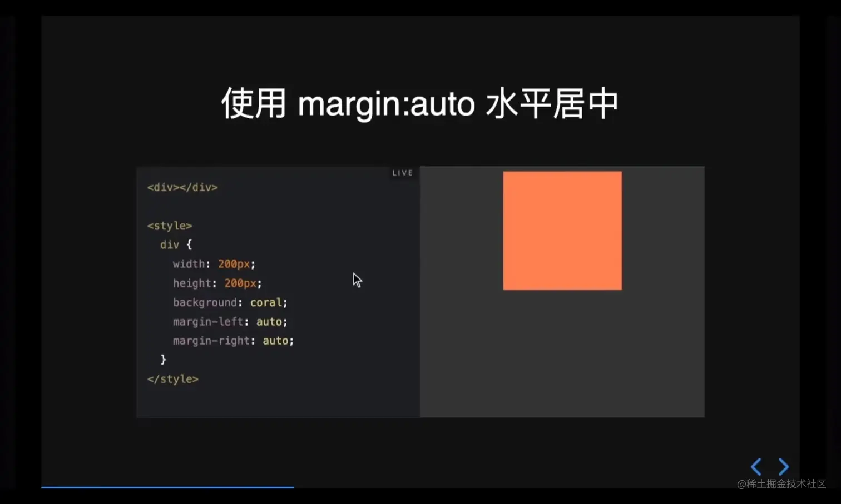The height and width of the screenshot is (504, 841).
Task: Place cursor on <div></div> line
Action: (182, 187)
